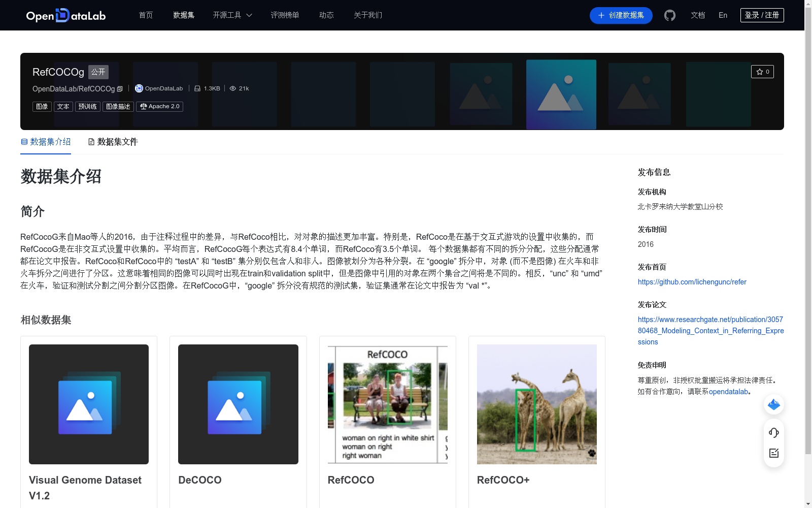Open the Visual Genome Dataset V1.2 thumbnail

click(x=89, y=404)
